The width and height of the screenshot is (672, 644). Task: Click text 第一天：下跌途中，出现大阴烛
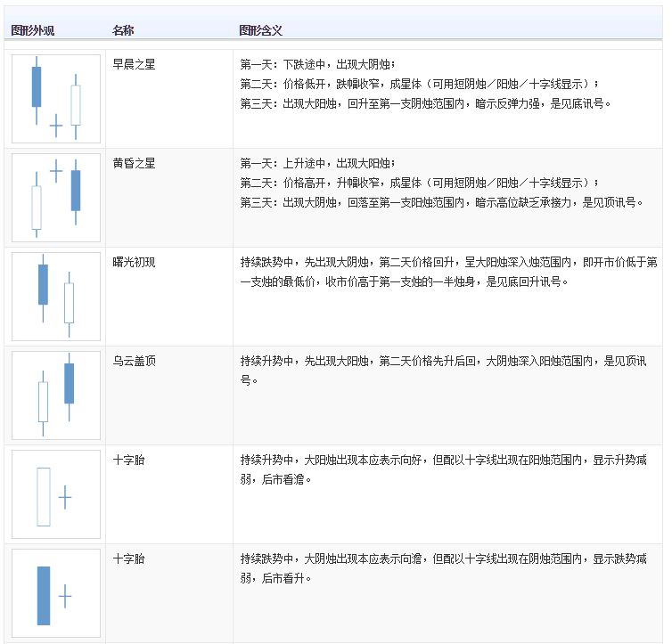point(317,64)
